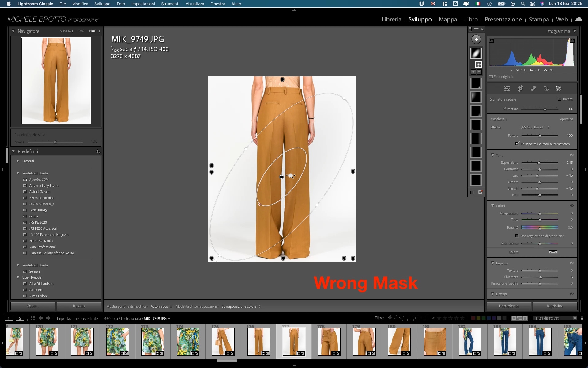This screenshot has width=588, height=368.
Task: Open the Sviluppo menu
Action: click(x=102, y=4)
